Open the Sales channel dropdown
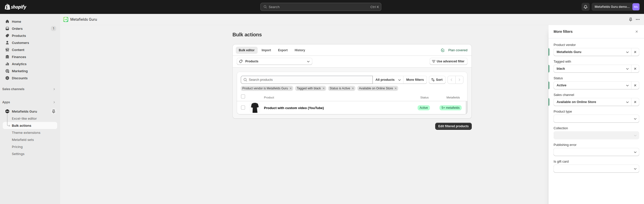644x204 pixels. coord(592,102)
